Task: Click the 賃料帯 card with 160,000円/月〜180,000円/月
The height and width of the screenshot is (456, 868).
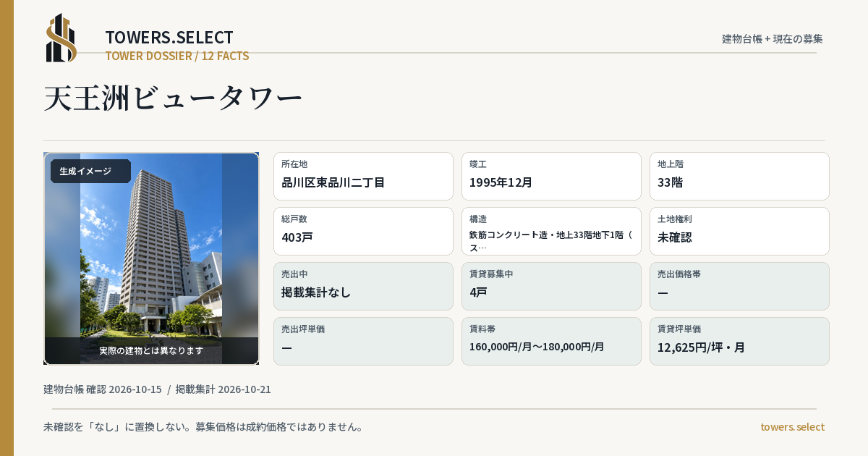Action: [551, 341]
